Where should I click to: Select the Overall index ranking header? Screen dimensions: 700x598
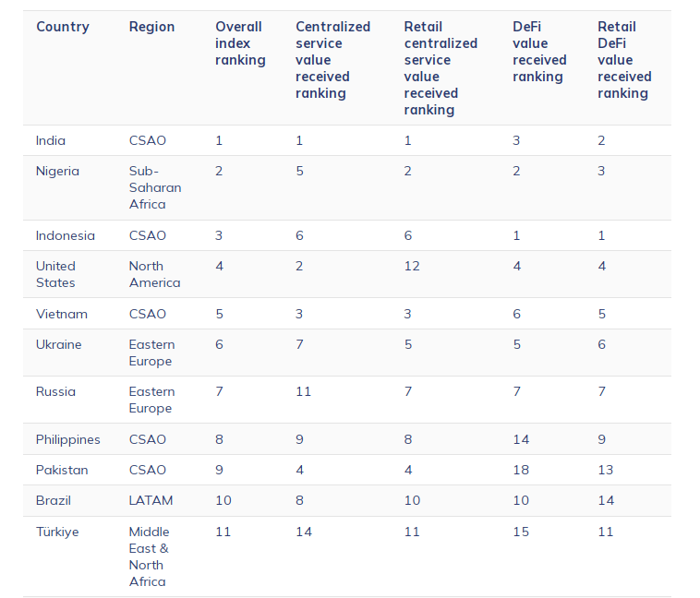click(240, 43)
